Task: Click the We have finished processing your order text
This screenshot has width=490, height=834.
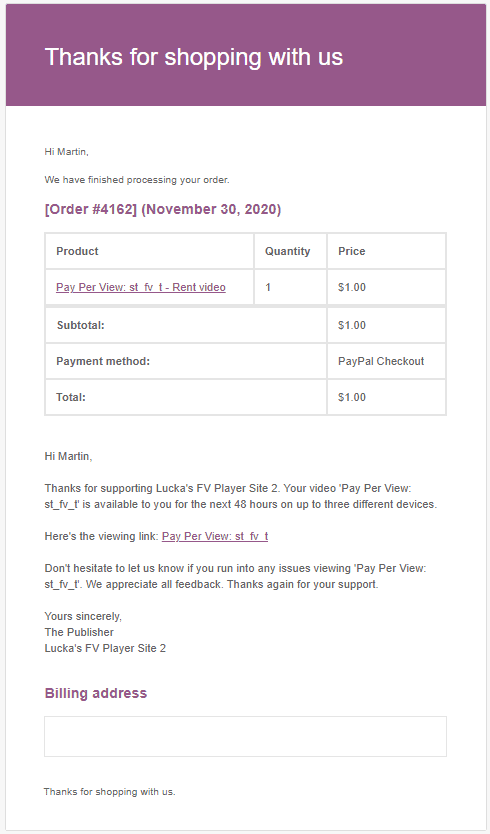Action: [x=137, y=180]
